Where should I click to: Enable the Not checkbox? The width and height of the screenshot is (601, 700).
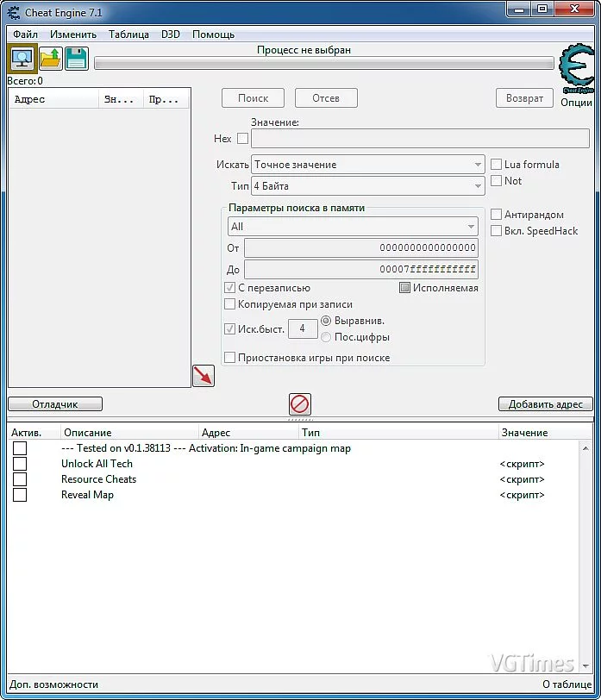tap(496, 181)
